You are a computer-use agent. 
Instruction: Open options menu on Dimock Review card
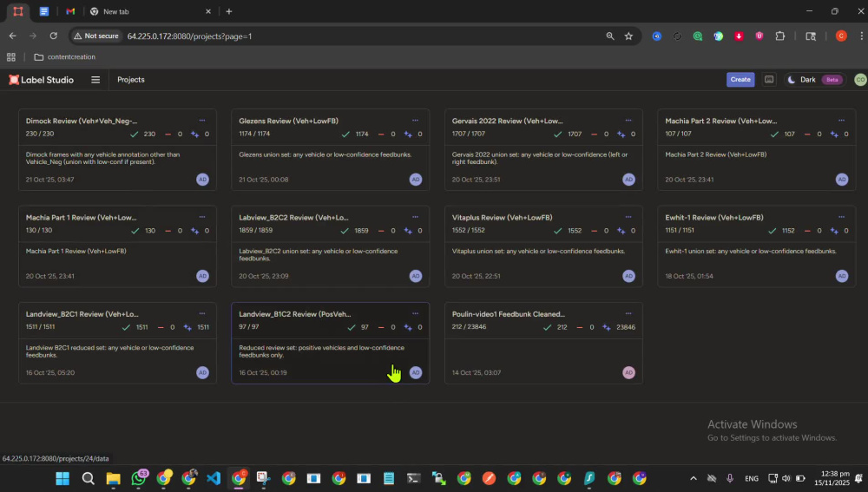[x=202, y=120]
